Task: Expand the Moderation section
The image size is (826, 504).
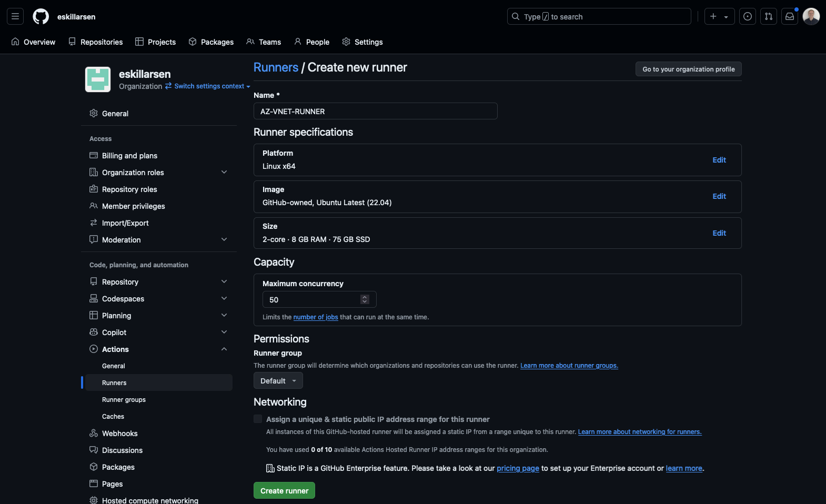Action: (x=159, y=239)
